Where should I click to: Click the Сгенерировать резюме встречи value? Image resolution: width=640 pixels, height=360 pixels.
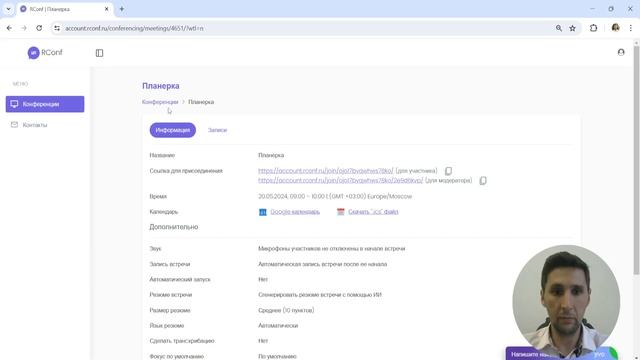(x=320, y=295)
